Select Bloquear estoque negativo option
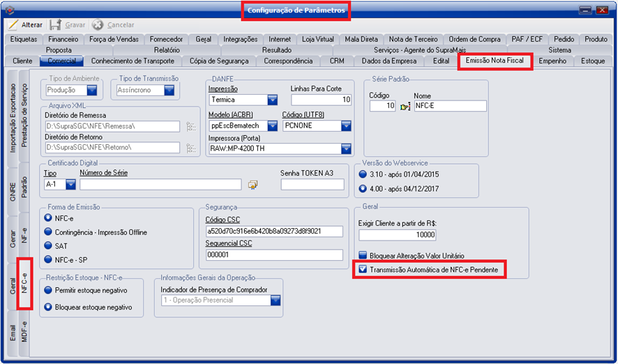Screen dimensions: 618x364 49,307
